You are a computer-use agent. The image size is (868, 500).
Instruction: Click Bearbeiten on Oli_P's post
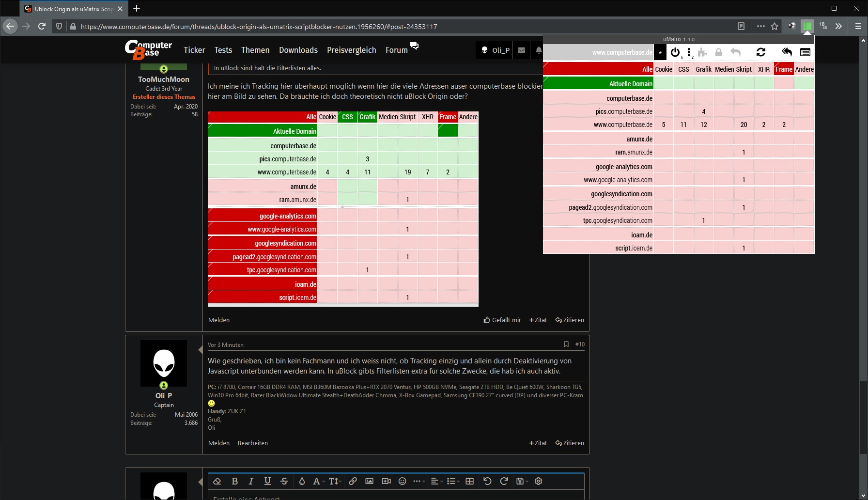click(253, 443)
